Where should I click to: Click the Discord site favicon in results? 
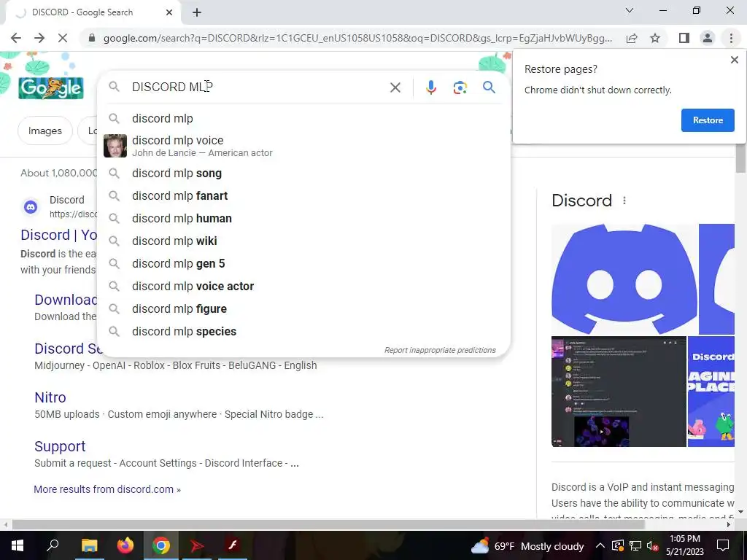tap(31, 206)
